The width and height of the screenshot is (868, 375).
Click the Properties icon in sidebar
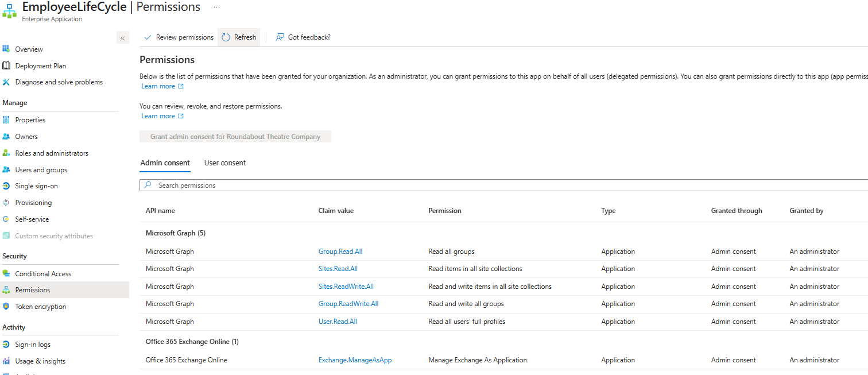click(x=6, y=120)
